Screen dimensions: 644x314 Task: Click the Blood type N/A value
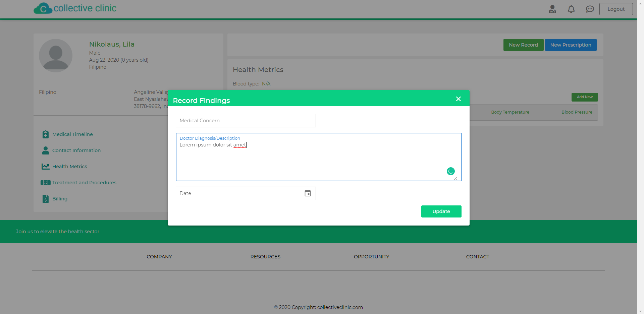(x=266, y=84)
